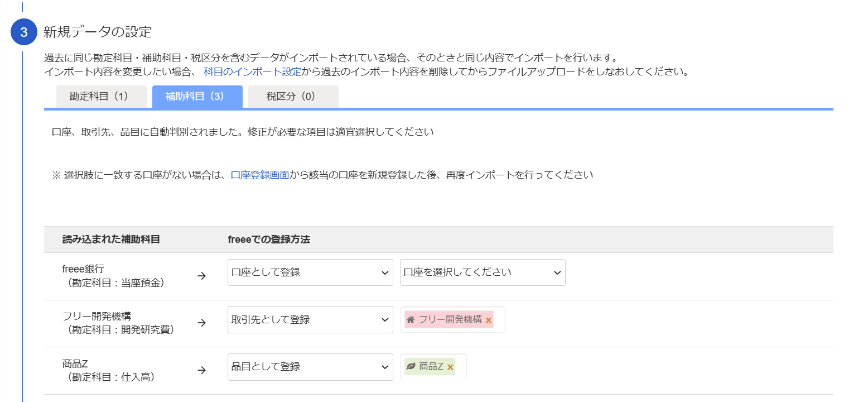Screen dimensions: 868x402
Task: Click the （勘定科目：当座預金） text
Action: 116,283
